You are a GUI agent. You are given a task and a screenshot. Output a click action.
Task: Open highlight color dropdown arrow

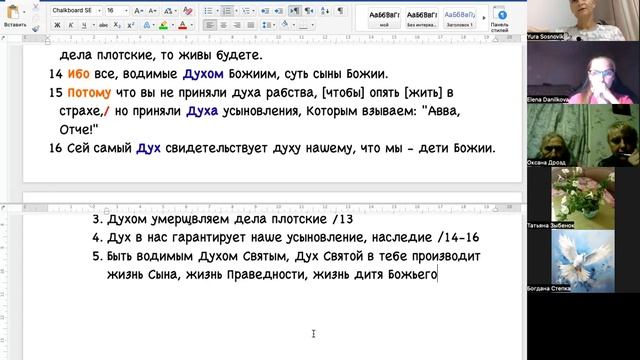click(x=173, y=25)
